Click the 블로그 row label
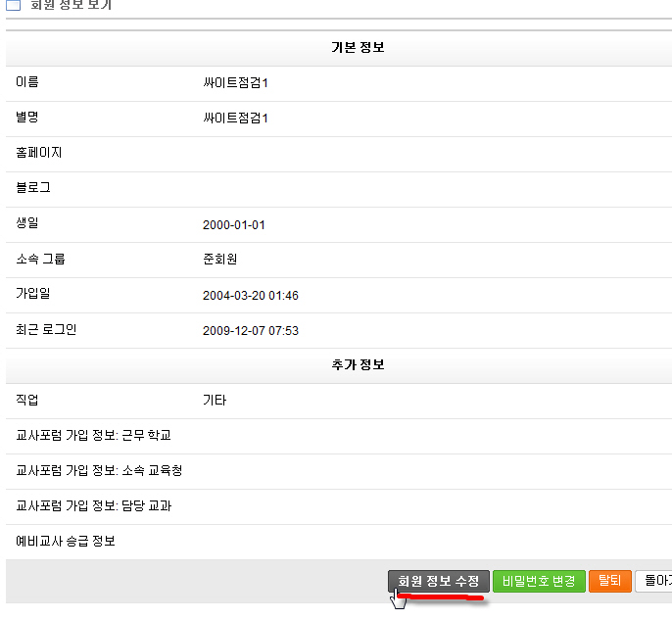This screenshot has width=672, height=620. coord(33,189)
